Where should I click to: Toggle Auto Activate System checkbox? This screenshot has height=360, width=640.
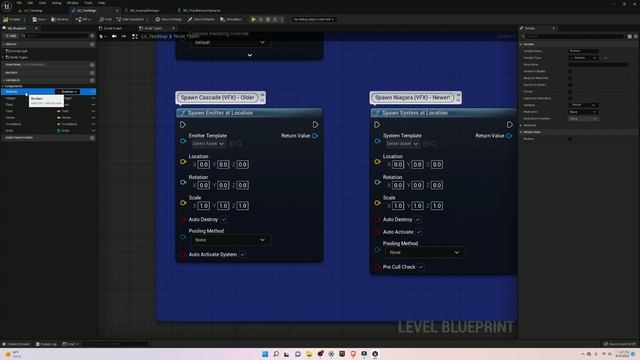(x=242, y=254)
